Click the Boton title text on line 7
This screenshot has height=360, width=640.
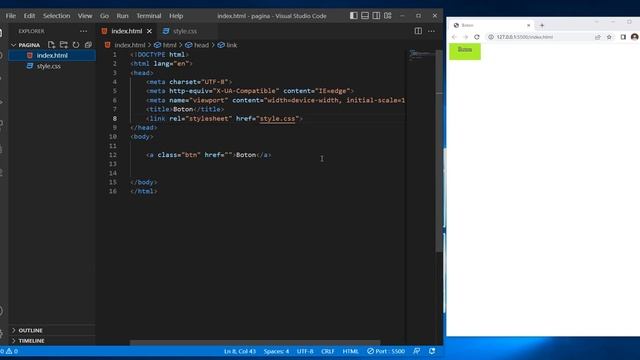pos(183,109)
